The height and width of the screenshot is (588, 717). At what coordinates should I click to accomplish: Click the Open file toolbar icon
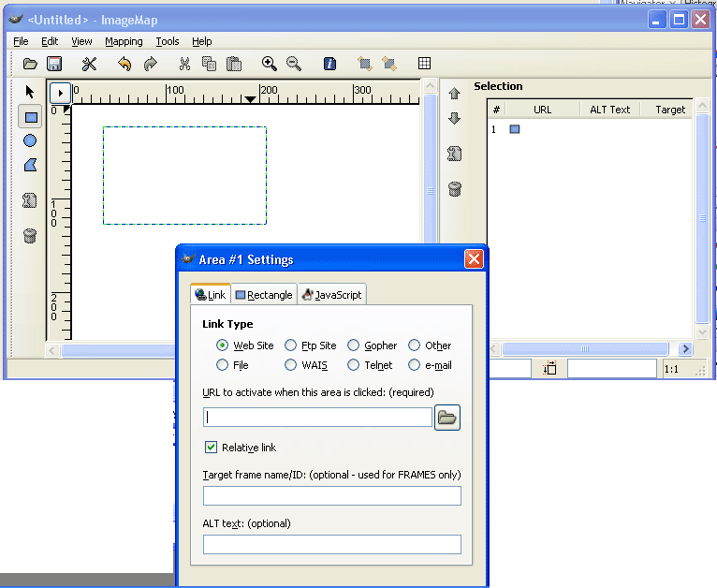click(x=30, y=64)
